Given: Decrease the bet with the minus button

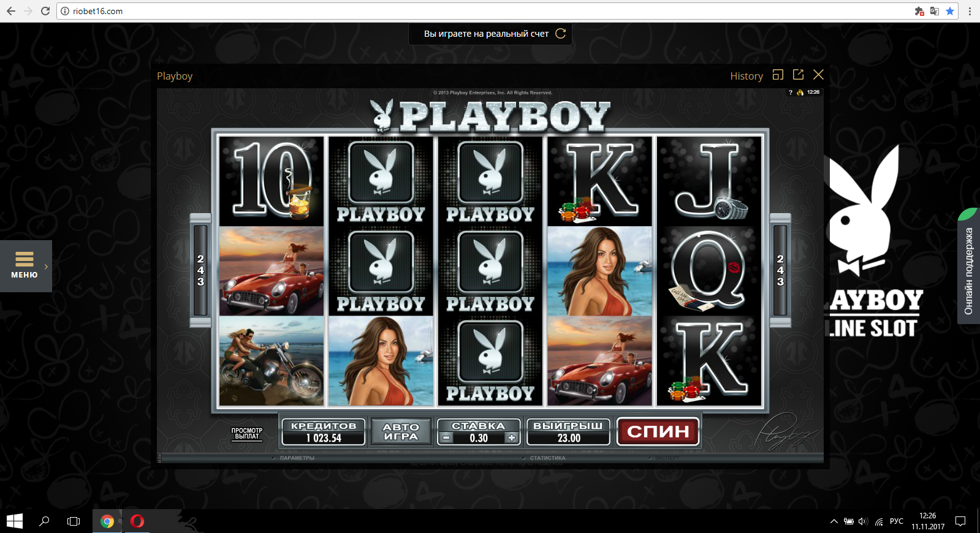Looking at the screenshot, I should tap(447, 438).
